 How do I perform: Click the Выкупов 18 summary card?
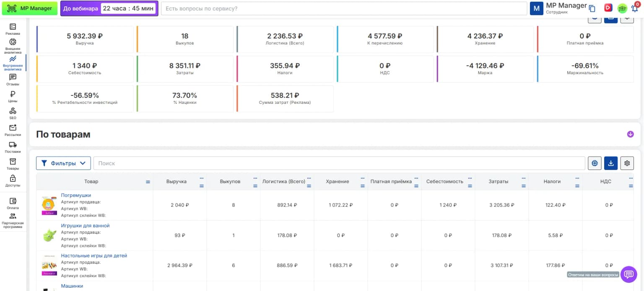coord(185,39)
